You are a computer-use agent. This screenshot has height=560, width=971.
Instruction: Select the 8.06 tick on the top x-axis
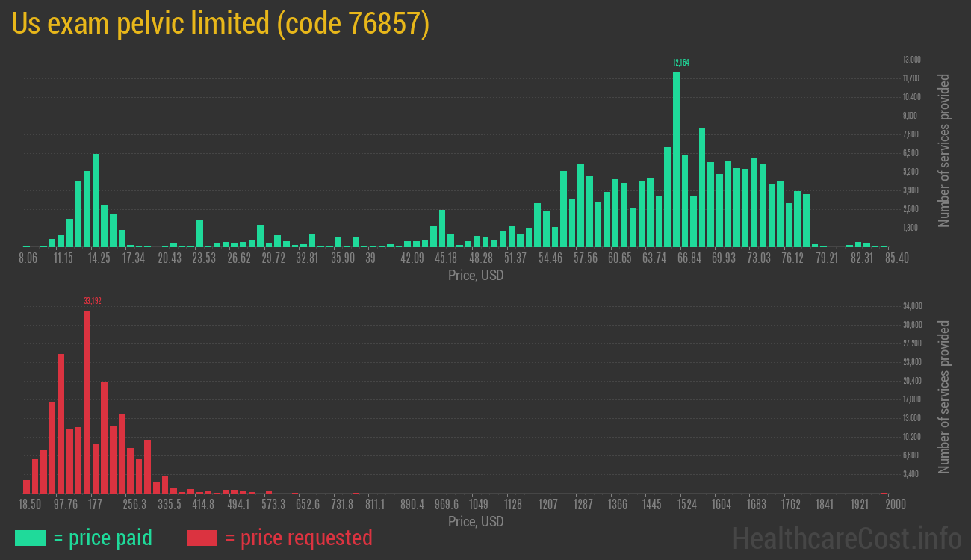pos(28,258)
